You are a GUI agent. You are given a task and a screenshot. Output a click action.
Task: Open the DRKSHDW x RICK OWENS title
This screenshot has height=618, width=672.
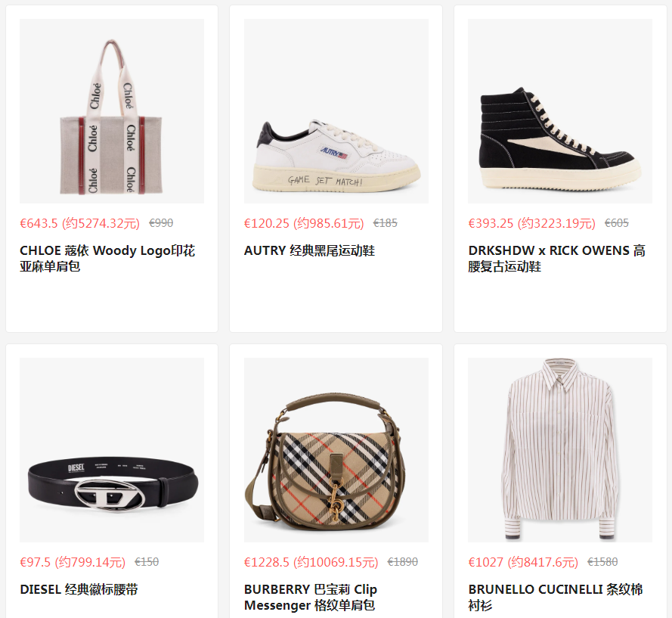(556, 259)
